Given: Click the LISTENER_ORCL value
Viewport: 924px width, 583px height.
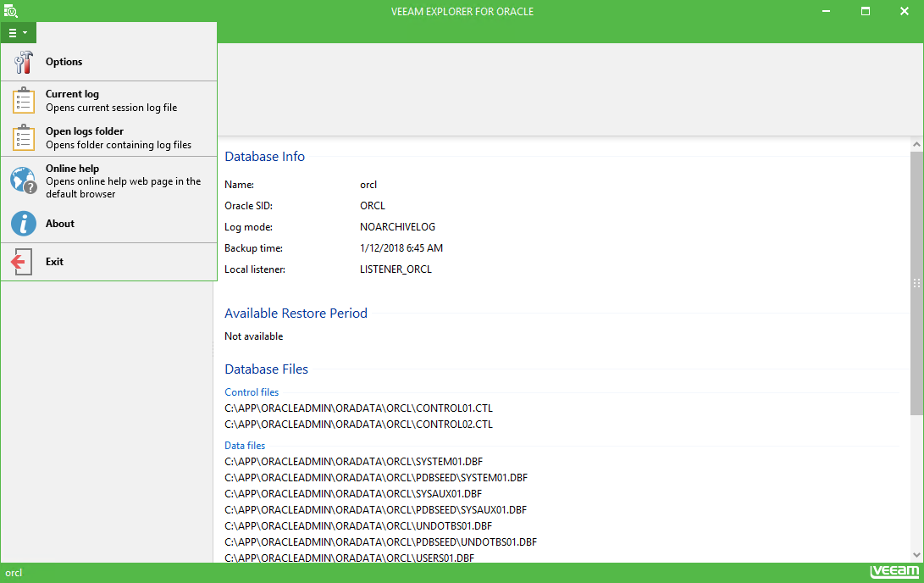Looking at the screenshot, I should tap(396, 270).
